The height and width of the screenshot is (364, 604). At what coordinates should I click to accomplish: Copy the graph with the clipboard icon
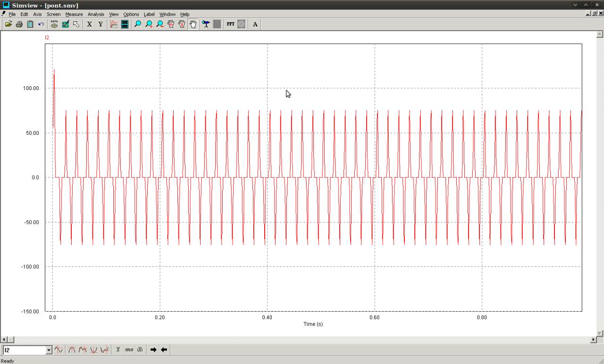tap(30, 24)
